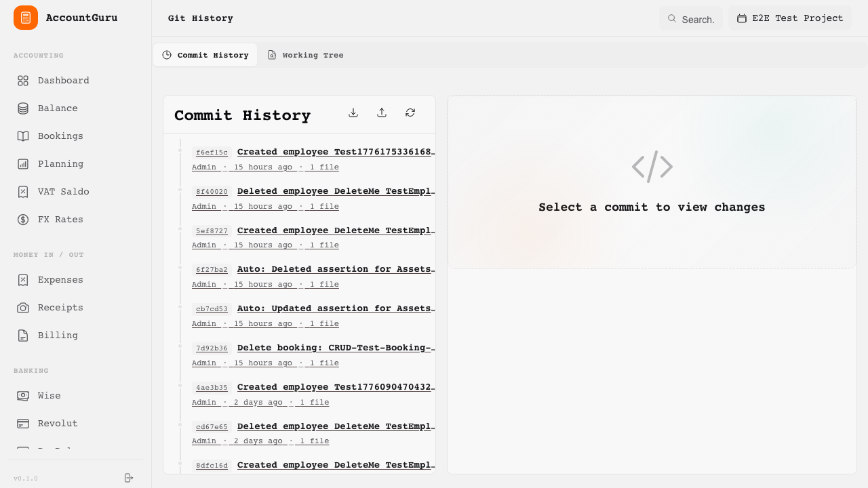The image size is (868, 488).
Task: Click the download commits icon
Action: [x=353, y=113]
